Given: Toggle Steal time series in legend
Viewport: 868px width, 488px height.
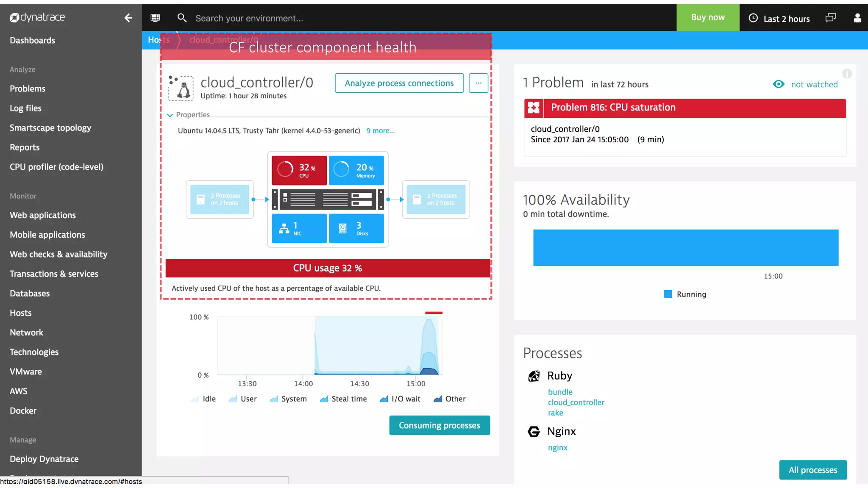Looking at the screenshot, I should click(x=343, y=399).
